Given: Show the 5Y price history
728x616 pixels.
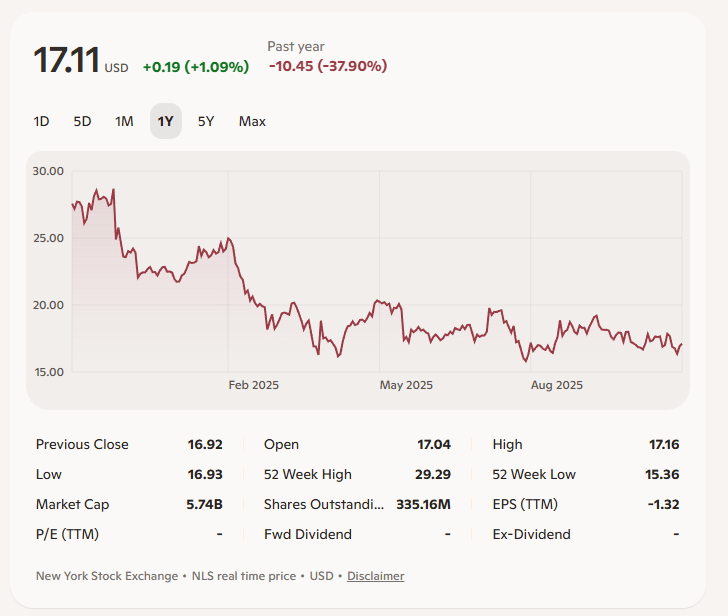Looking at the screenshot, I should click(x=206, y=121).
